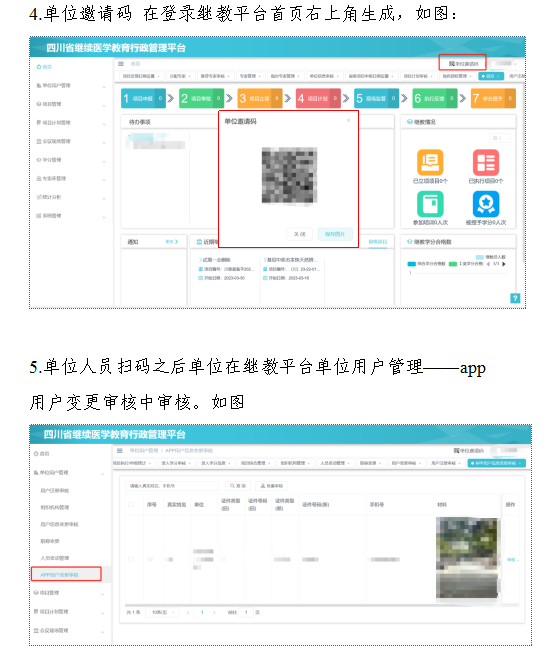Screen dimensions: 547x668
Task: Expand 学分管理 in first sidebar
Action: (x=71, y=160)
